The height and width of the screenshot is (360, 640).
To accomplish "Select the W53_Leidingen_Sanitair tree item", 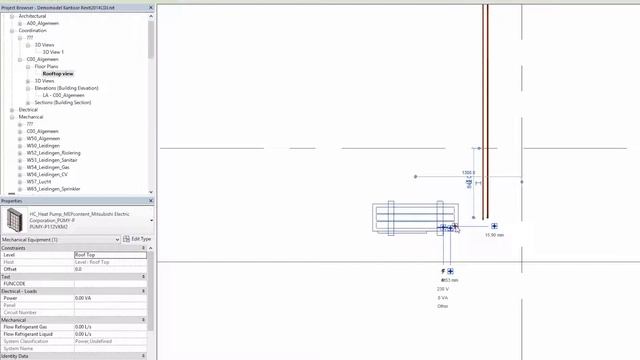I will (52, 160).
